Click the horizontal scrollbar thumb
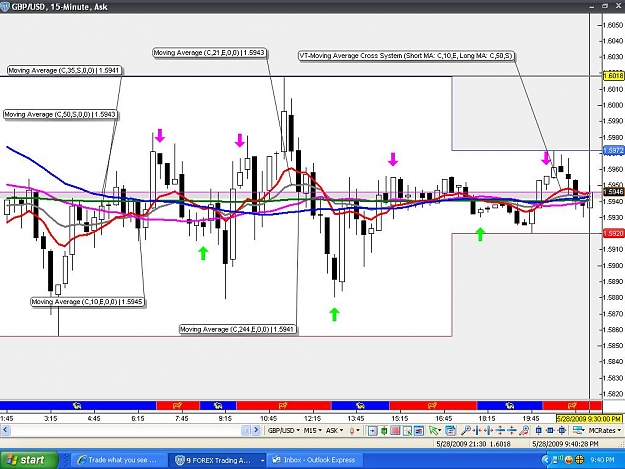Viewport: 625px width, 469px height. pyautogui.click(x=246, y=430)
